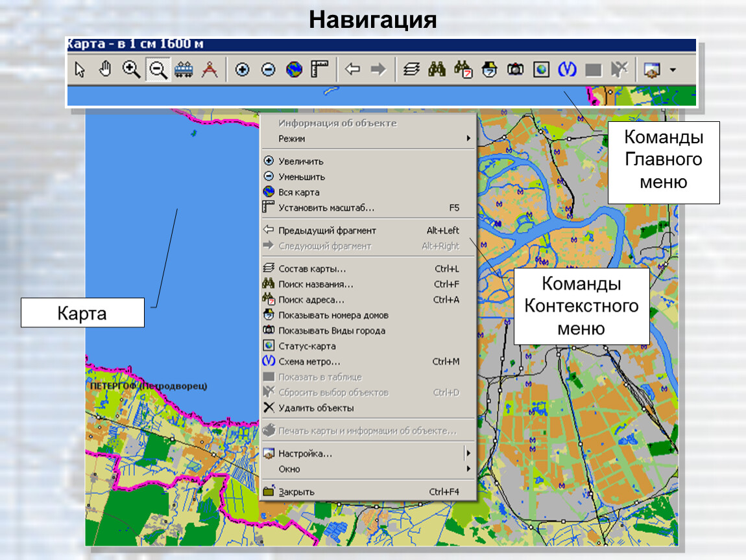Choose Увеличить in context menu
Viewport: 746px width, 560px height.
[x=368, y=161]
